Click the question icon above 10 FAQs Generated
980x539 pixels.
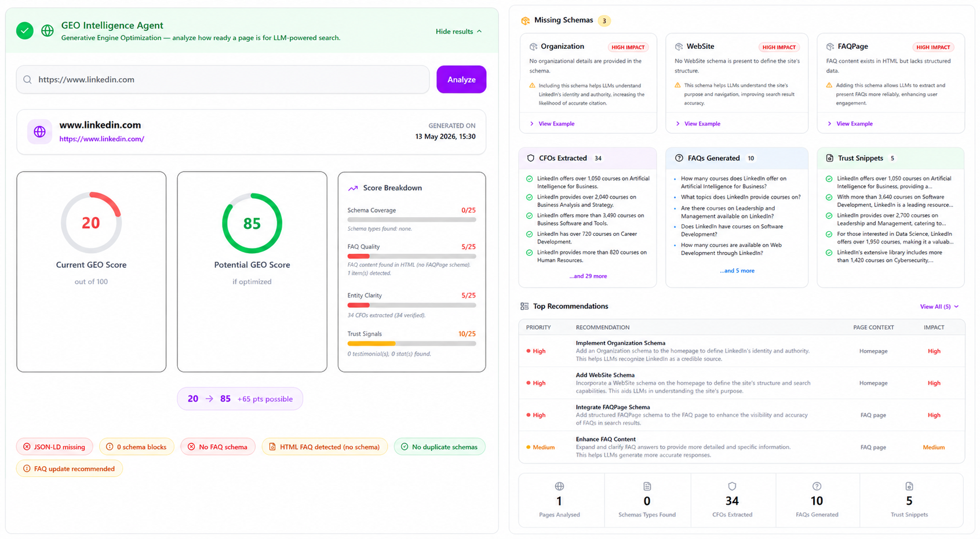point(817,486)
